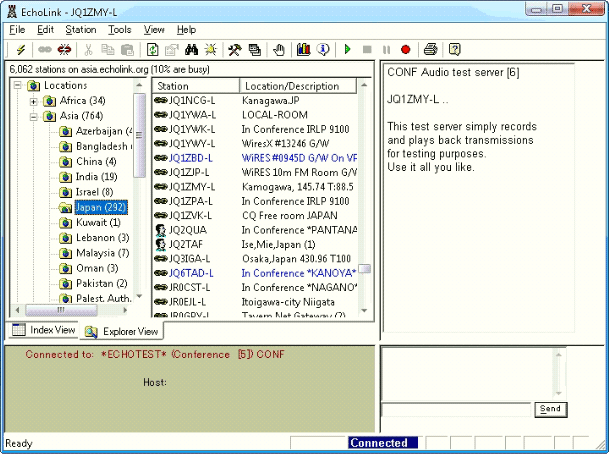The height and width of the screenshot is (454, 609).
Task: Select China (4) in the tree
Action: click(x=96, y=162)
